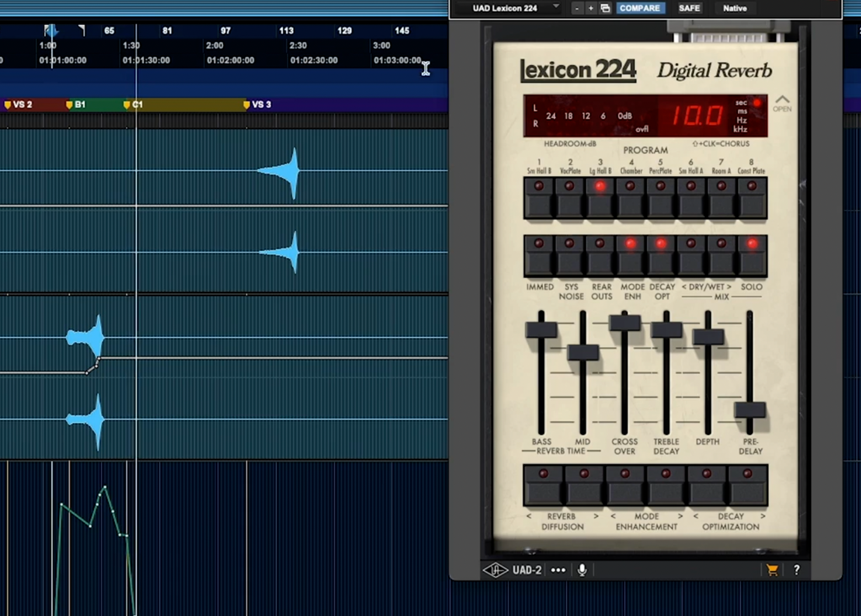Select program 6 Sm Hall A

[691, 199]
